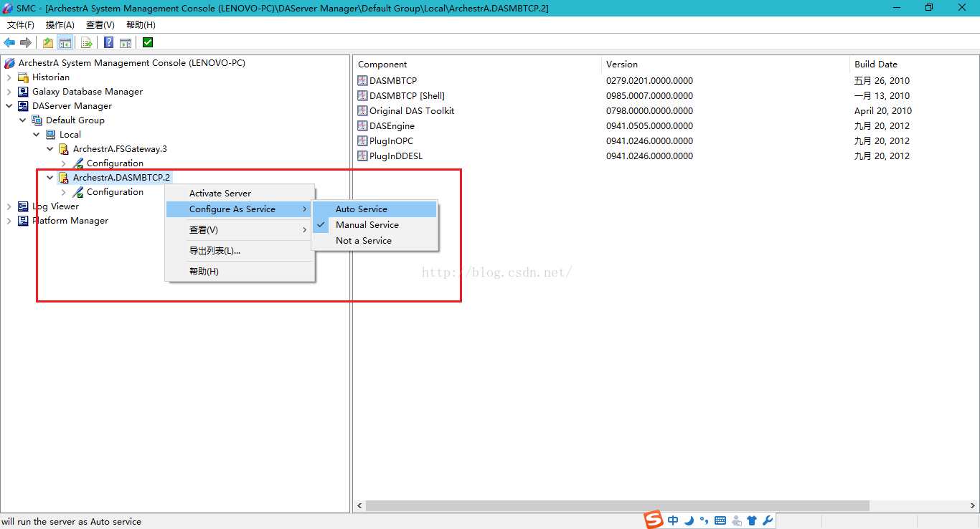Viewport: 980px width, 529px height.
Task: Choose 帮助(H) in context menu
Action: coord(240,272)
